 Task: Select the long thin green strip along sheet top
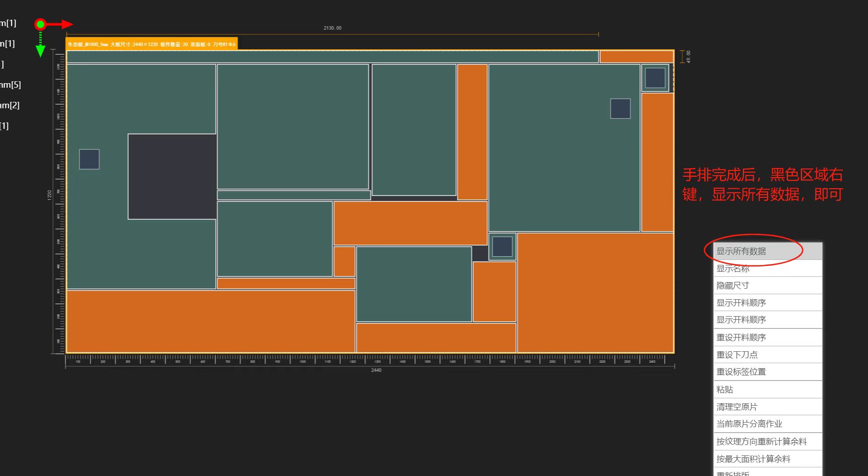[x=332, y=57]
